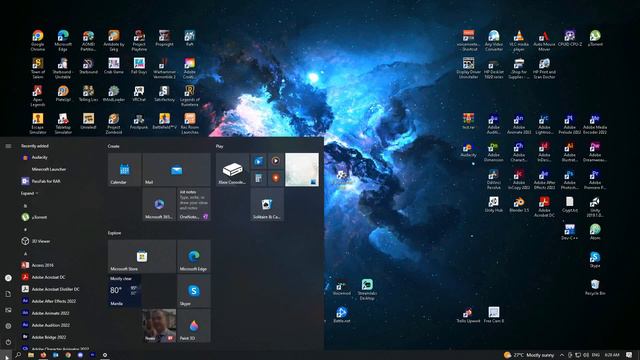The height and width of the screenshot is (360, 640).
Task: Open the Manila weather tile
Action: tap(124, 291)
